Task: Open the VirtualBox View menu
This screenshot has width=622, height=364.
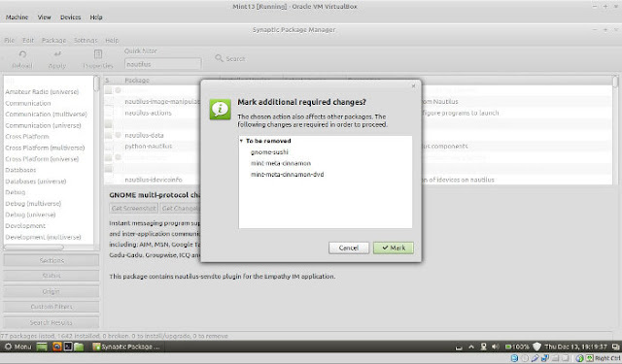Action: tap(44, 17)
